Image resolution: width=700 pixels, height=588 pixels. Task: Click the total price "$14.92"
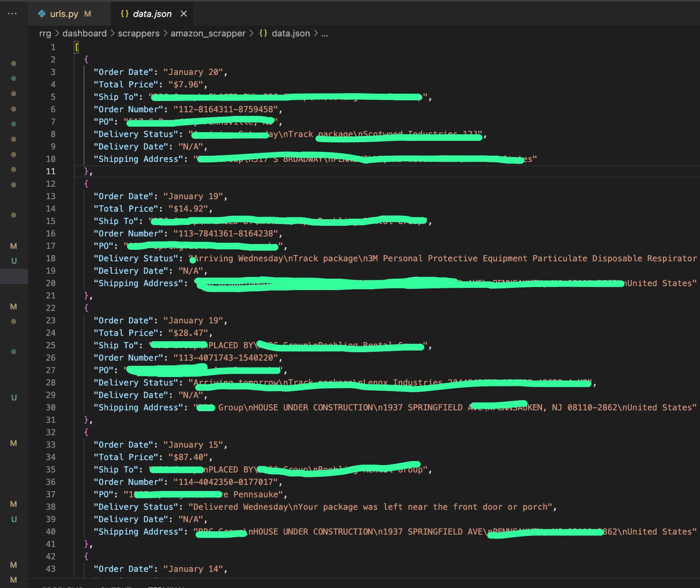pyautogui.click(x=188, y=209)
